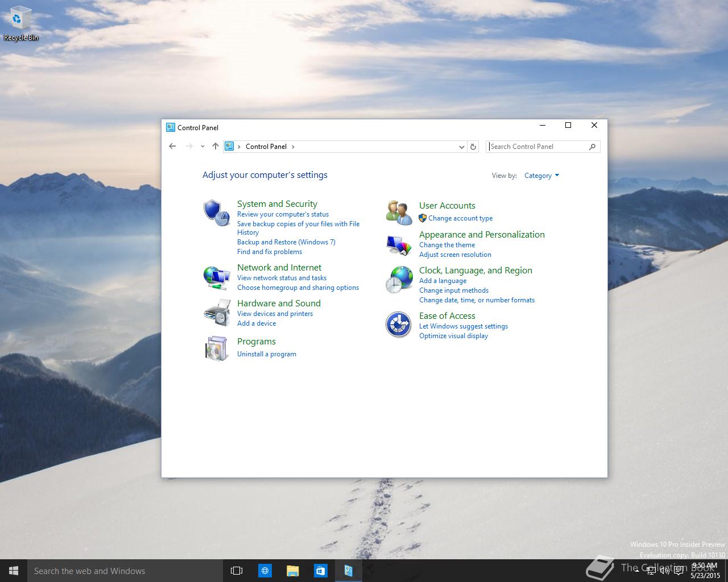Open the System and Security shield icon
This screenshot has height=582, width=728.
(217, 213)
